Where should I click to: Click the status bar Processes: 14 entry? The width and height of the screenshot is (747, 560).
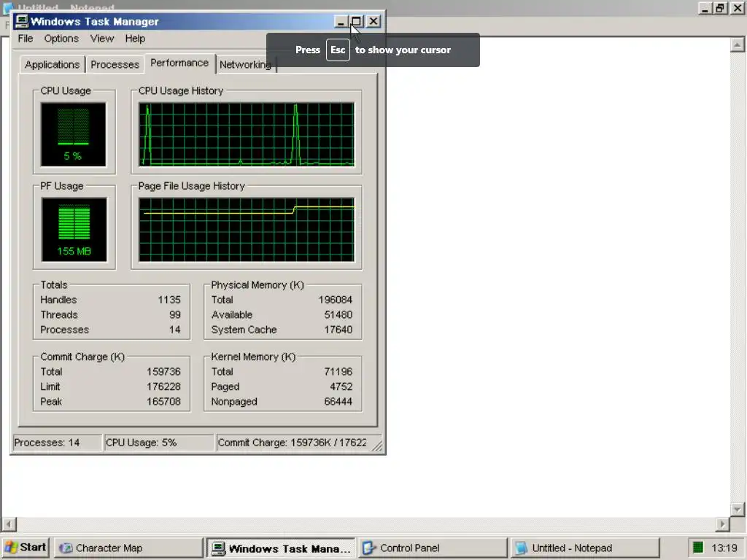[57, 443]
